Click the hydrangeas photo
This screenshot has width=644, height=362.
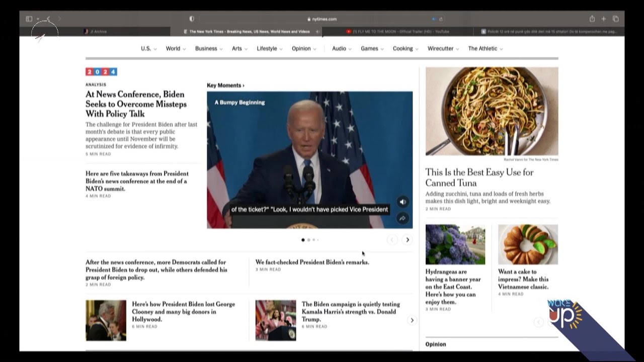click(x=455, y=244)
